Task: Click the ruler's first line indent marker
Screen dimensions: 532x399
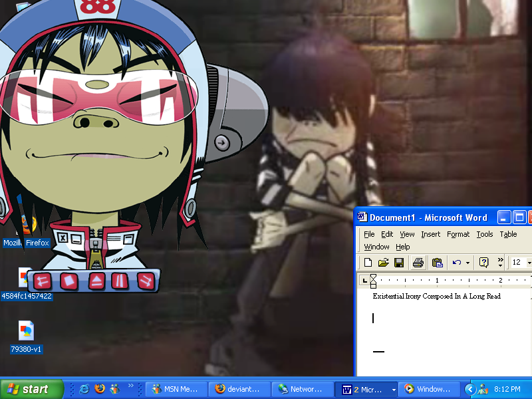Action: (x=373, y=277)
